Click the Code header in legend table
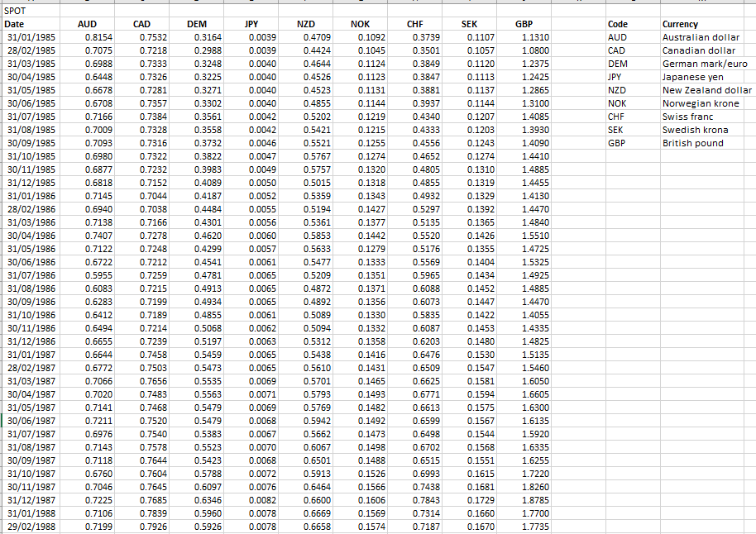This screenshot has height=534, width=756. 633,24
